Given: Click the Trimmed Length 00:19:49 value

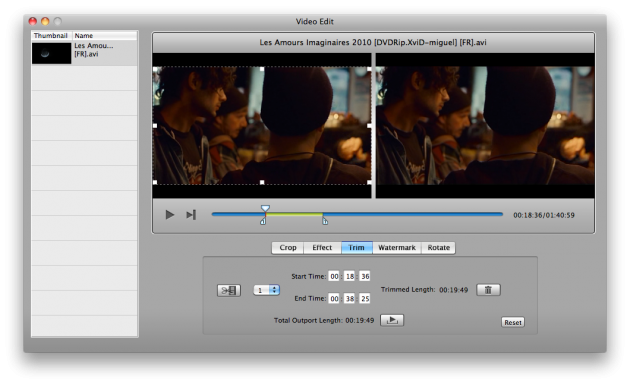Looking at the screenshot, I should point(454,290).
